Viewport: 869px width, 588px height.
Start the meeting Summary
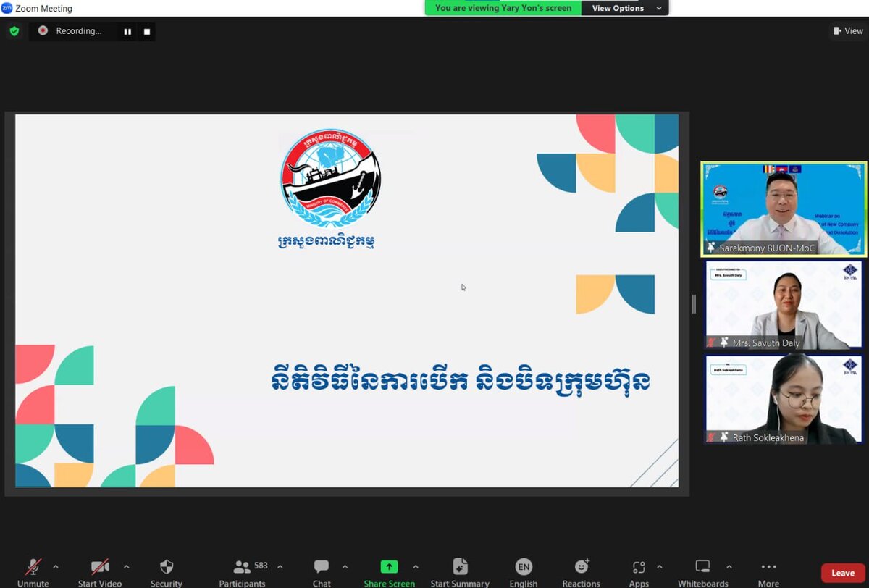click(460, 571)
